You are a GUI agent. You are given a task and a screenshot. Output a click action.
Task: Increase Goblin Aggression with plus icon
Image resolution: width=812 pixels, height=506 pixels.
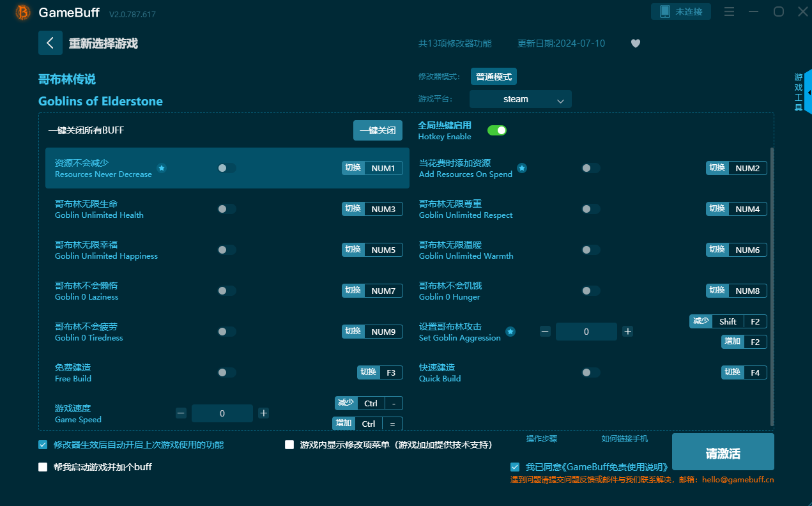pos(628,331)
